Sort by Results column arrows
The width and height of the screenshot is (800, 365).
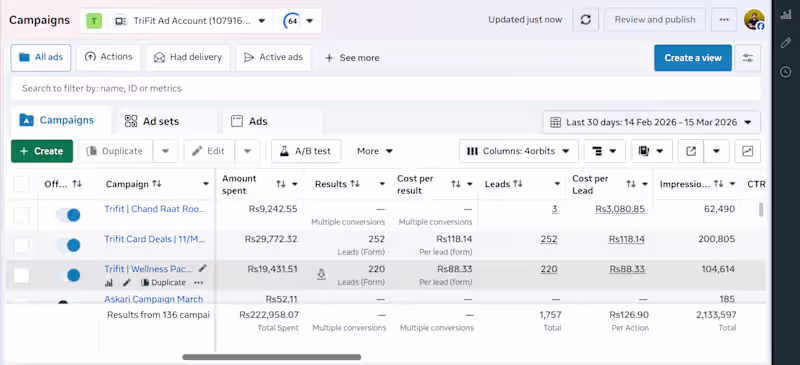(x=356, y=184)
